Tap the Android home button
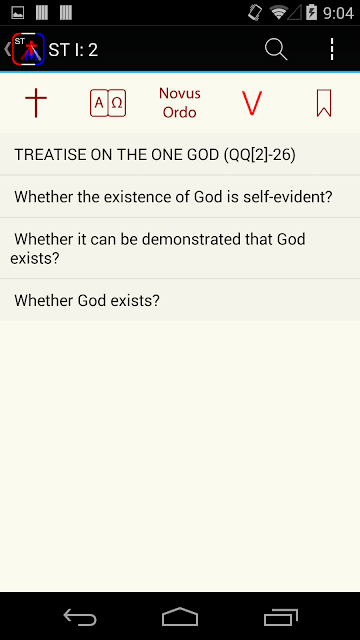Screen dimensions: 360x640 pyautogui.click(x=180, y=616)
